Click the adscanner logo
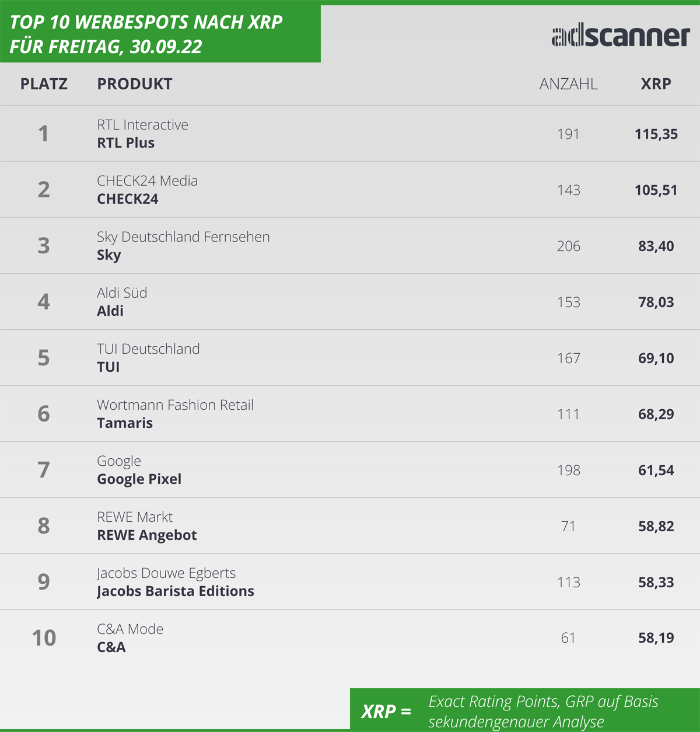This screenshot has width=700, height=732. click(x=621, y=36)
